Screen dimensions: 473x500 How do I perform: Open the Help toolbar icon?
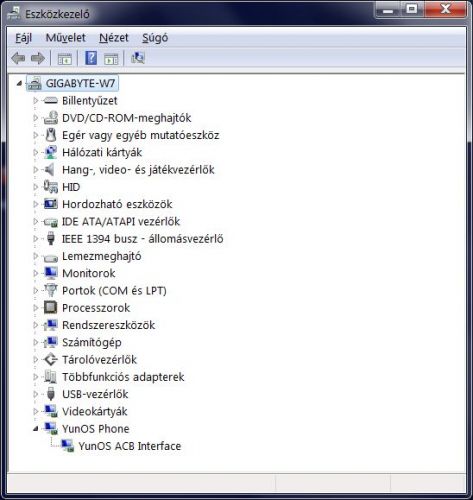tap(91, 58)
